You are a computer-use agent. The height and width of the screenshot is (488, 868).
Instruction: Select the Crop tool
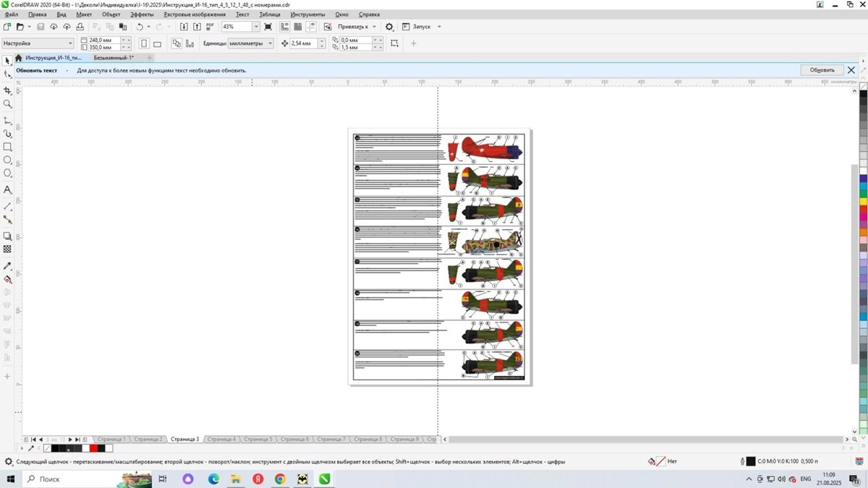pos(7,90)
